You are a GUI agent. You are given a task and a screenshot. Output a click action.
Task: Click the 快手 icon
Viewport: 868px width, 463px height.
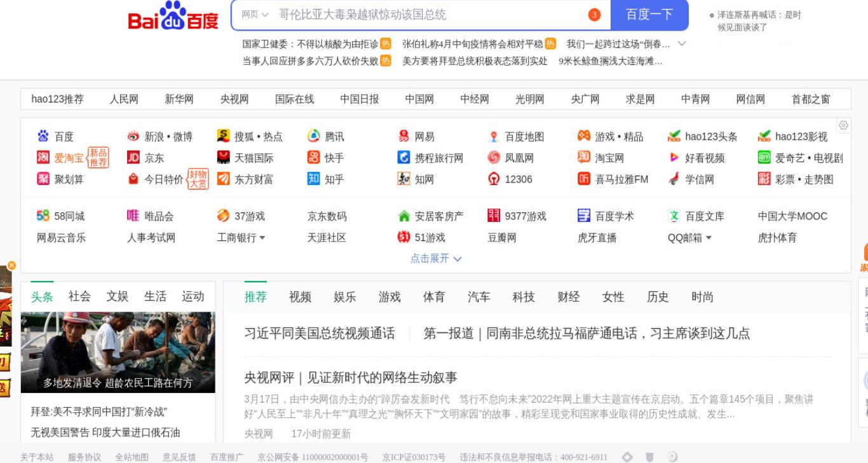(313, 157)
